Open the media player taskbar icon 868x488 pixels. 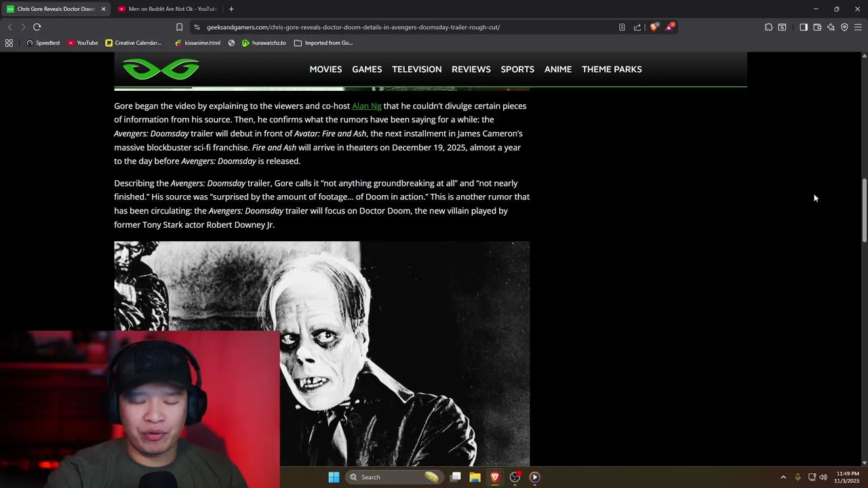[x=534, y=477]
